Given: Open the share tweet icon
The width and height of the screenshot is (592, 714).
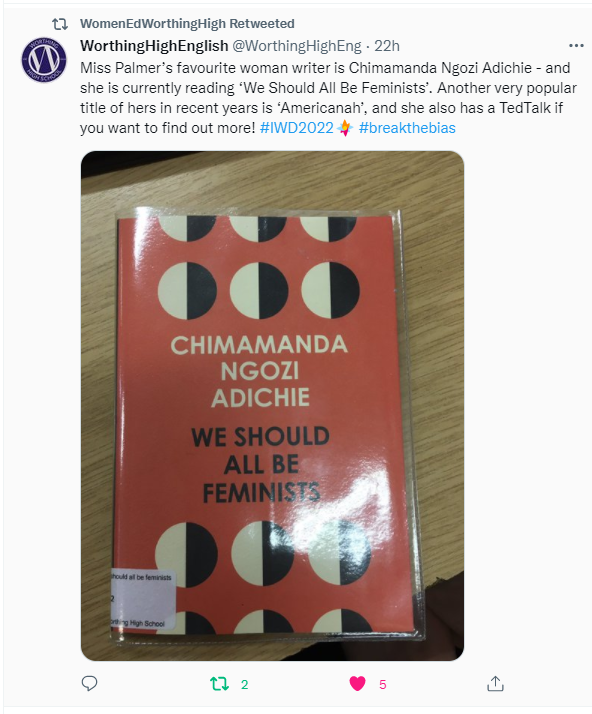Looking at the screenshot, I should 495,683.
